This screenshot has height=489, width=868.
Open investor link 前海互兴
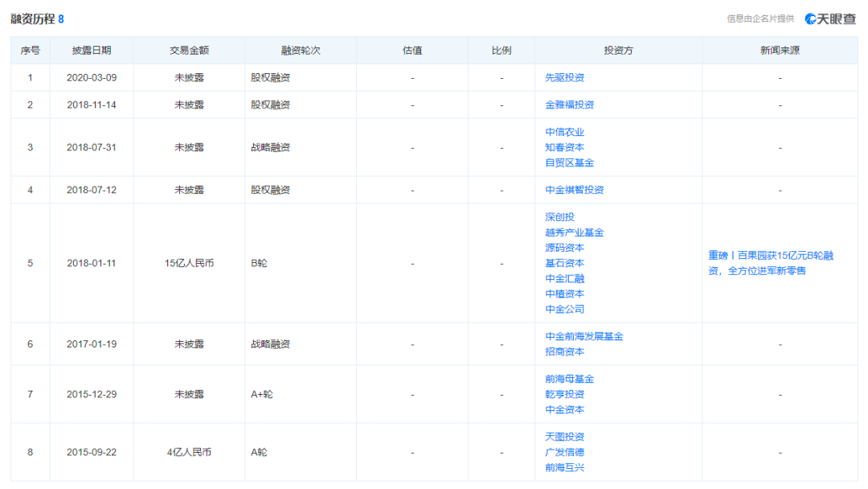pos(565,467)
